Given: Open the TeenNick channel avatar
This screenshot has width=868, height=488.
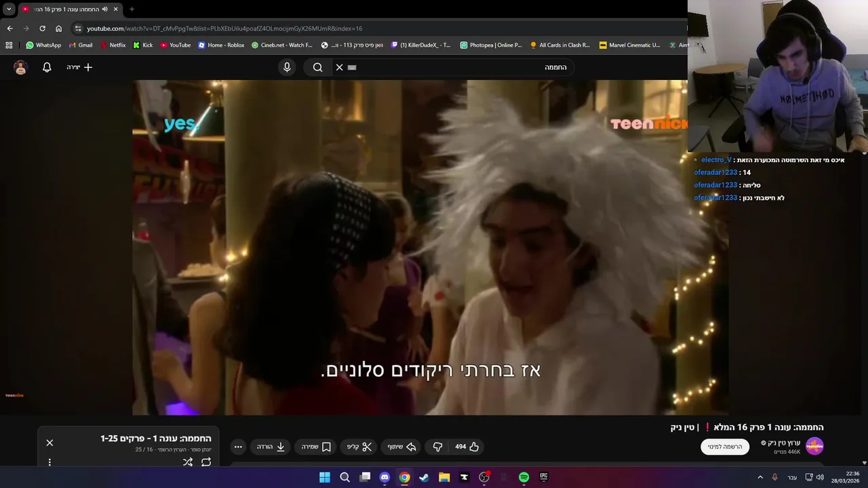Looking at the screenshot, I should coord(814,446).
